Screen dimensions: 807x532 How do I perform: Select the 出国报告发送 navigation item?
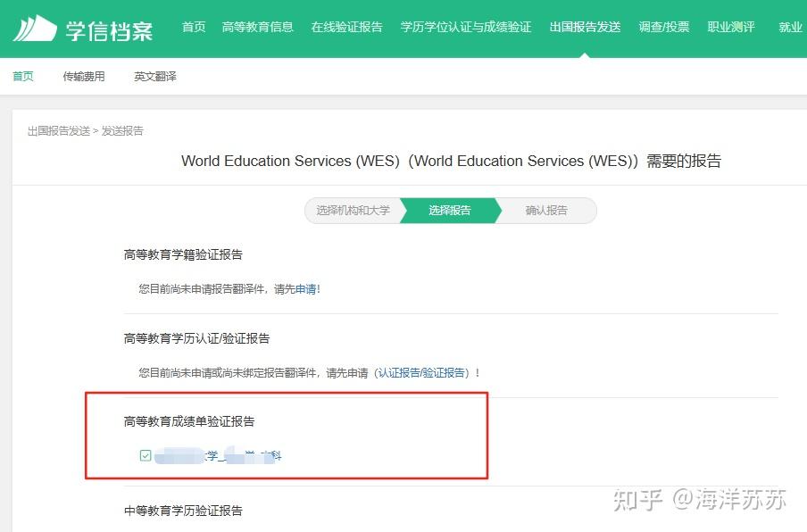tap(585, 27)
